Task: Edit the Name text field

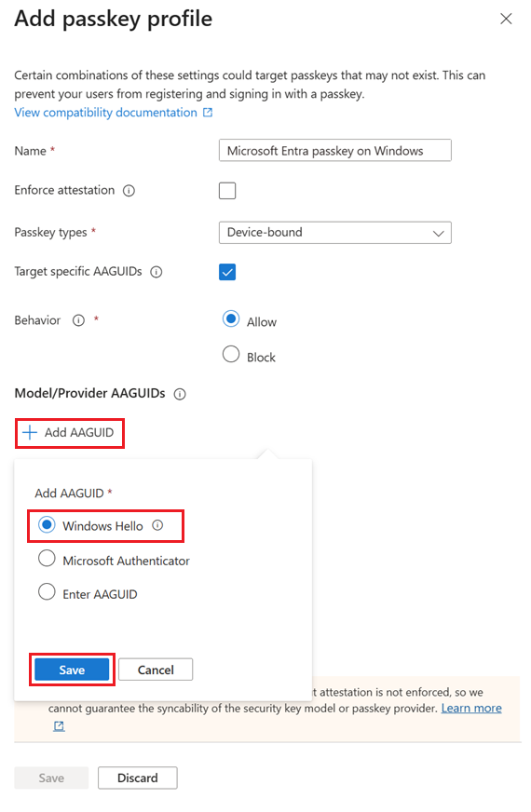Action: coord(334,151)
